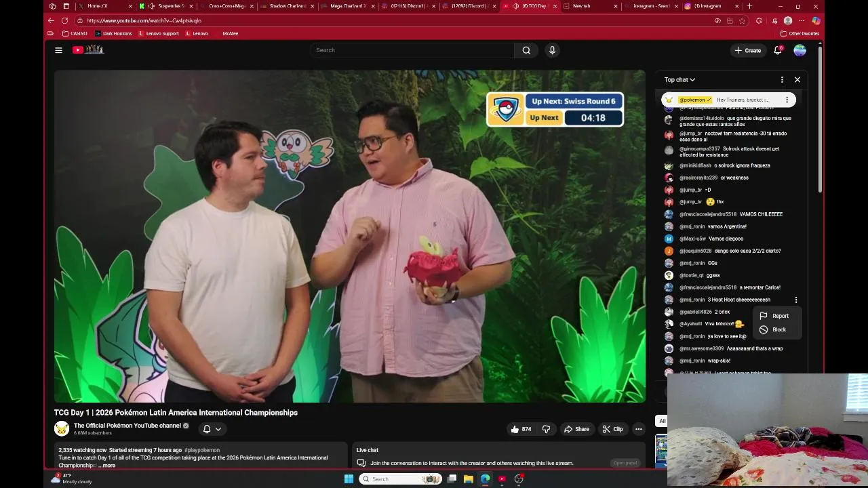Switch to the Instagram tab
The height and width of the screenshot is (488, 868).
[712, 6]
